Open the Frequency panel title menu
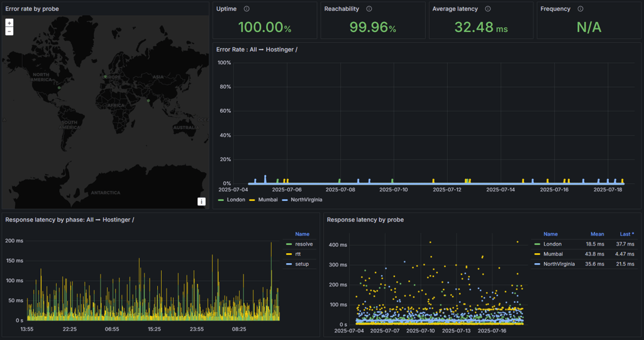644x340 pixels. [555, 9]
